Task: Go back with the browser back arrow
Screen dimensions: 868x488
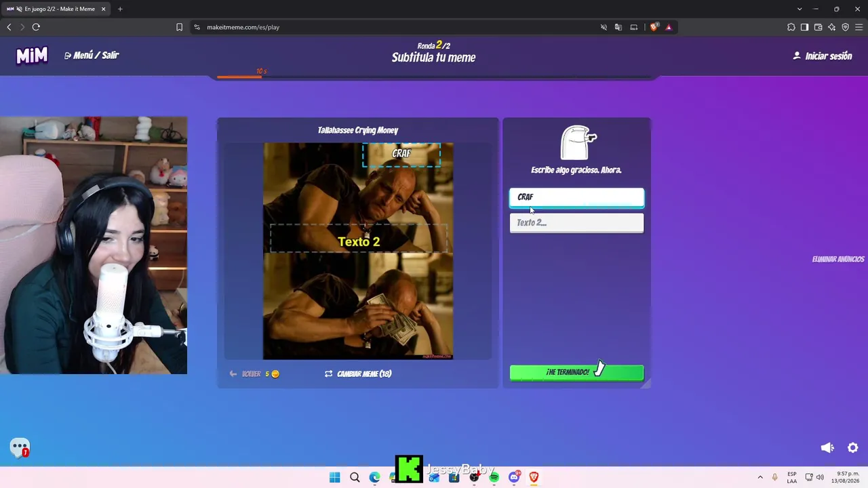Action: coord(9,27)
